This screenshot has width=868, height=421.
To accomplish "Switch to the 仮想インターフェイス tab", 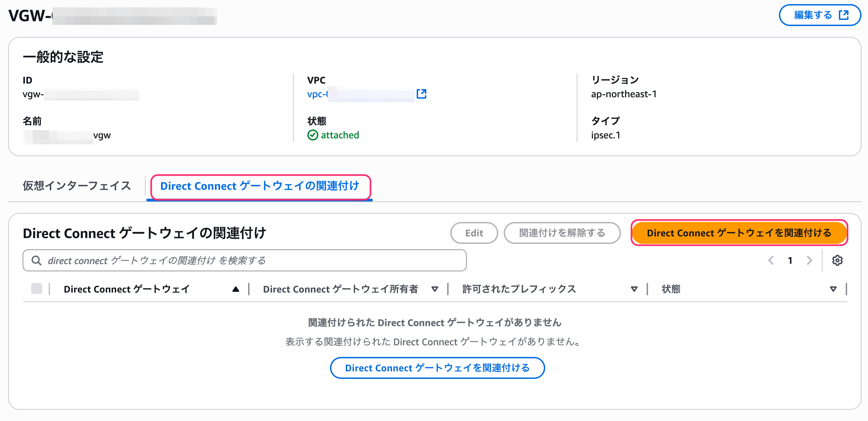I will (77, 186).
